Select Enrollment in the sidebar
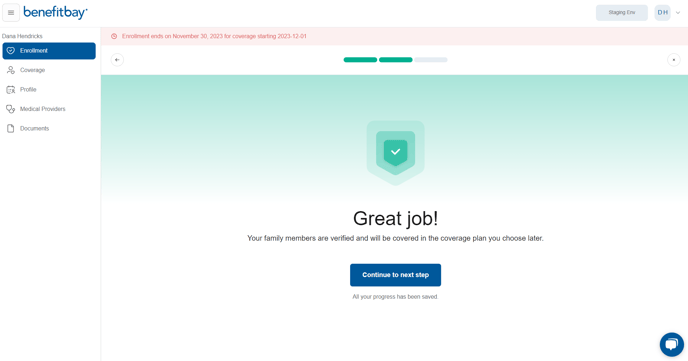 pyautogui.click(x=49, y=51)
